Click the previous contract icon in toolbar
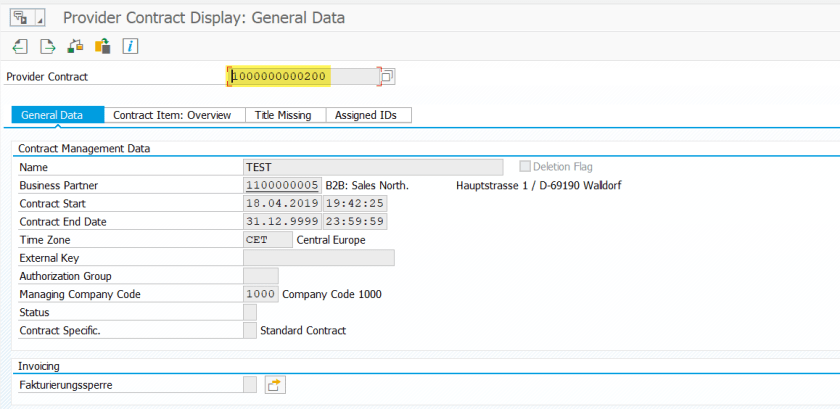 (20, 46)
